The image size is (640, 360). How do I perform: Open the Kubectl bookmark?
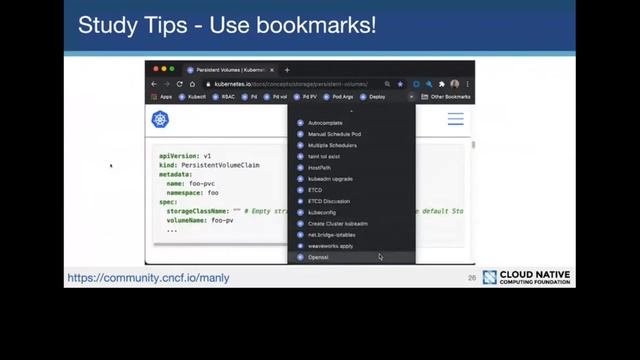[x=192, y=97]
